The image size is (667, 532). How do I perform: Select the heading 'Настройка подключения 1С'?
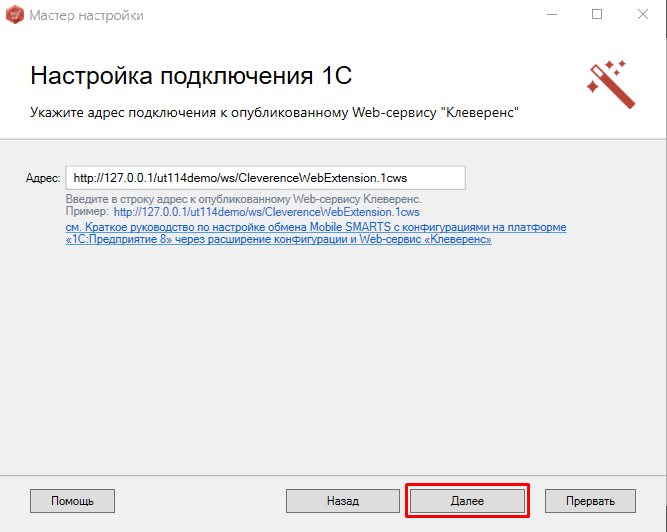point(191,76)
